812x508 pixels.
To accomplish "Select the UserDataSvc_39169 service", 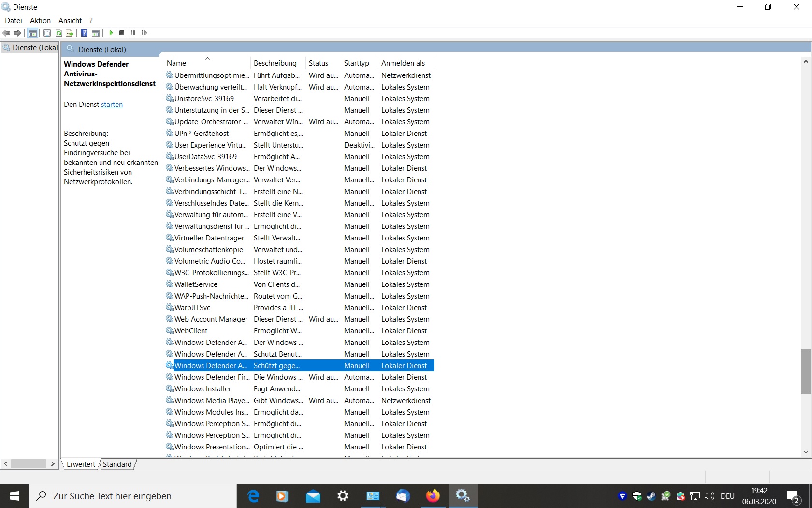I will pyautogui.click(x=299, y=157).
